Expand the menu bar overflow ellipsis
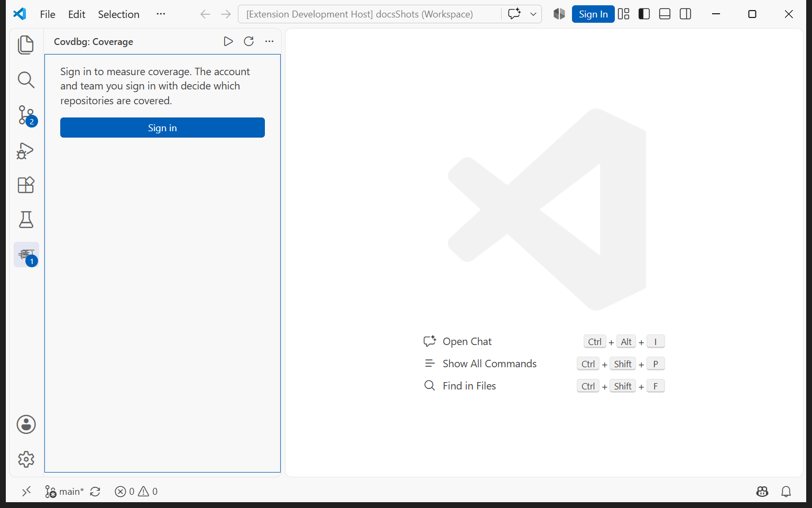The height and width of the screenshot is (508, 812). click(161, 14)
